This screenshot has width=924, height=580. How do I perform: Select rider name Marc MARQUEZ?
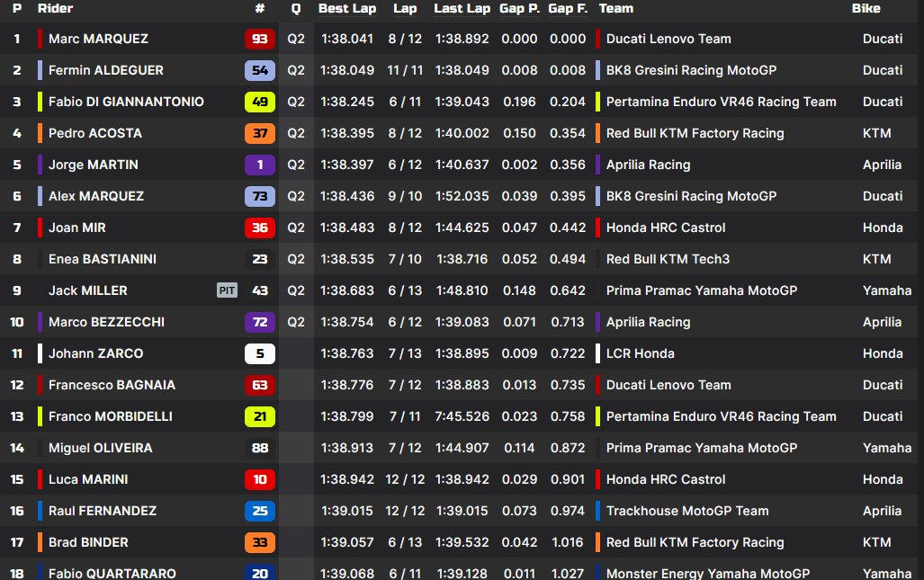pyautogui.click(x=98, y=39)
